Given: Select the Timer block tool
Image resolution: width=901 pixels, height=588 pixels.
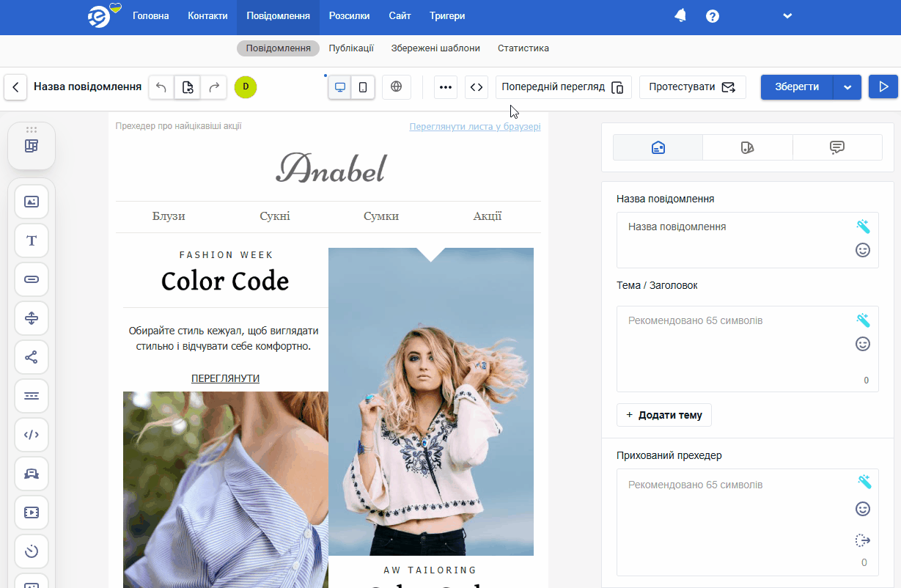Looking at the screenshot, I should point(32,551).
